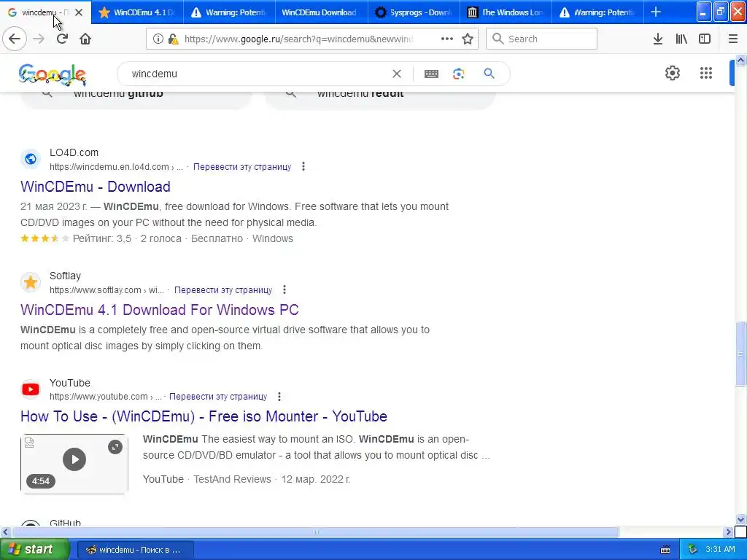
Task: Clear the Google search box
Action: pos(396,74)
